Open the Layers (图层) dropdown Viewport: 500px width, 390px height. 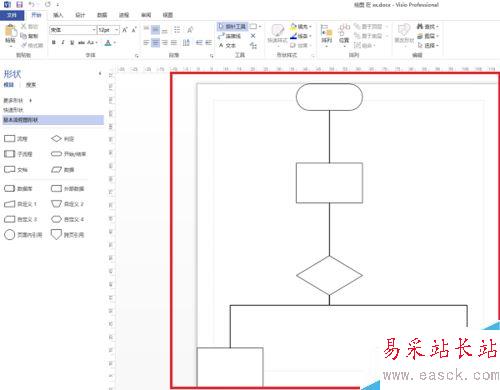pos(428,36)
